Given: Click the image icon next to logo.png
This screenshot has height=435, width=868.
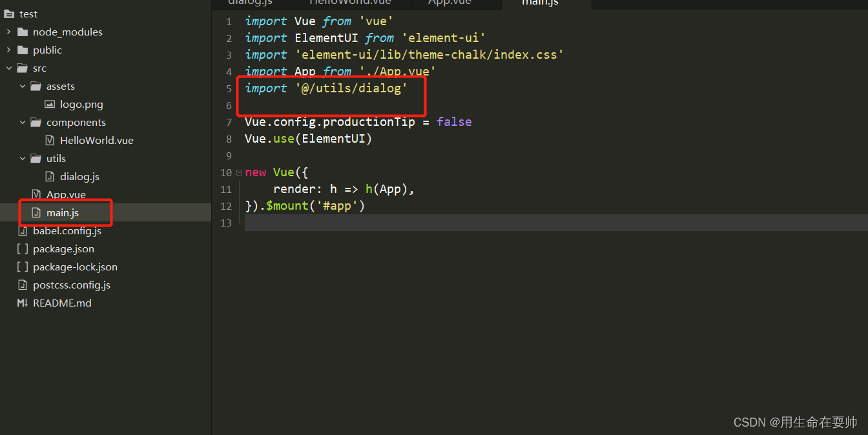Looking at the screenshot, I should click(49, 104).
